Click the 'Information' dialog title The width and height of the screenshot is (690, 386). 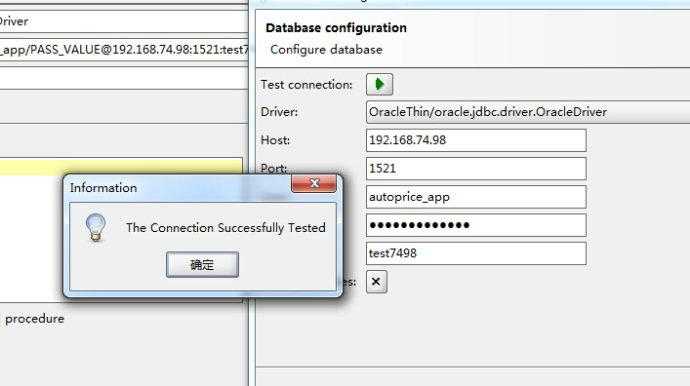click(x=103, y=187)
